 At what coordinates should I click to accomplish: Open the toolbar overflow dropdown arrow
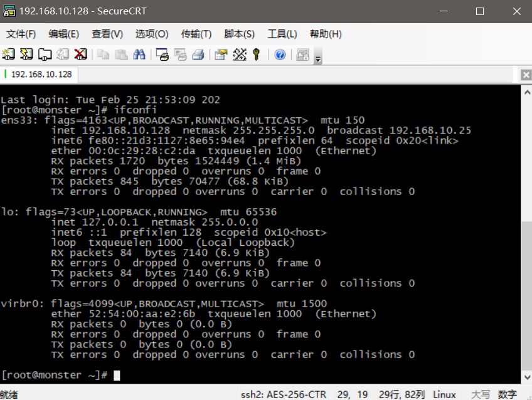pyautogui.click(x=317, y=58)
